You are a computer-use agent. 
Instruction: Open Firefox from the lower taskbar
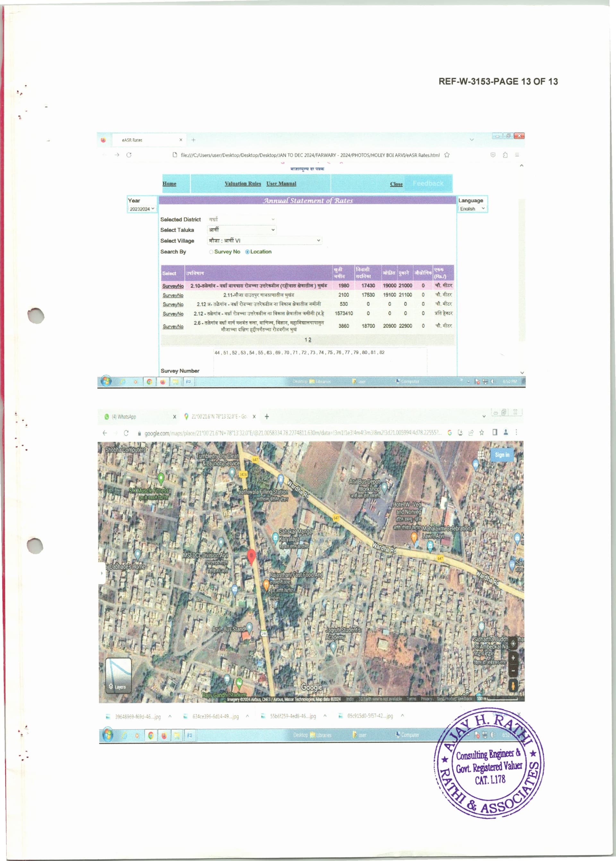[164, 736]
